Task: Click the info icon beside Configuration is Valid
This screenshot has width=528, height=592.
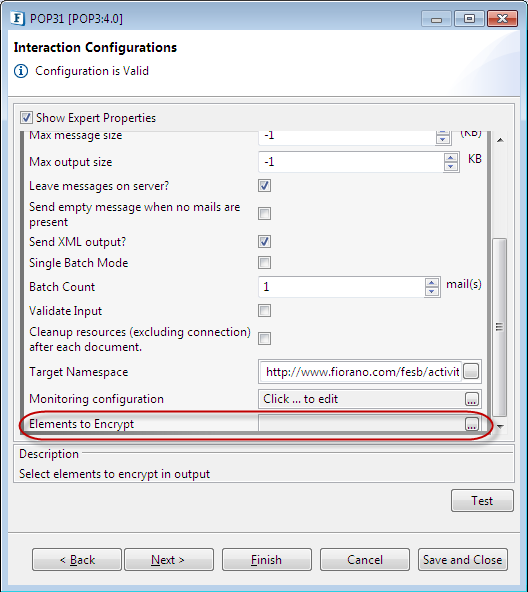Action: pyautogui.click(x=21, y=71)
